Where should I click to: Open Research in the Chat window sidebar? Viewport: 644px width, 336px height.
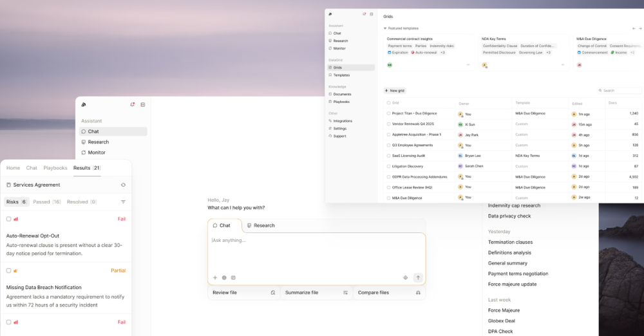click(113, 142)
